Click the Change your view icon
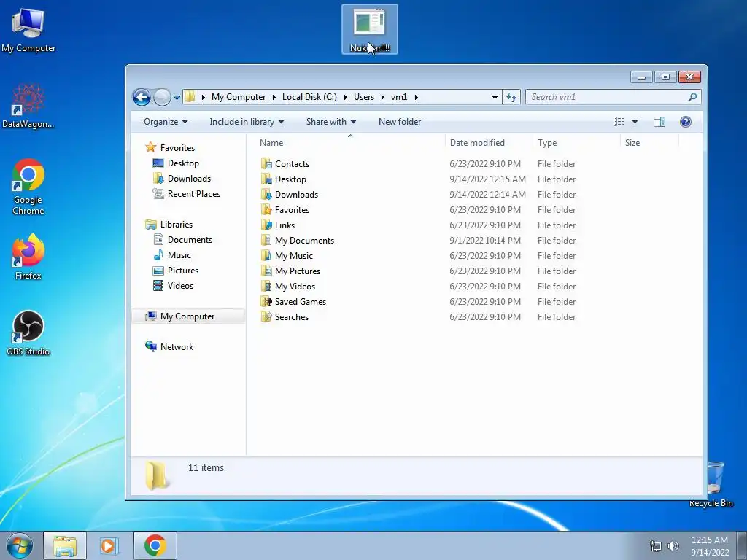 pos(619,122)
